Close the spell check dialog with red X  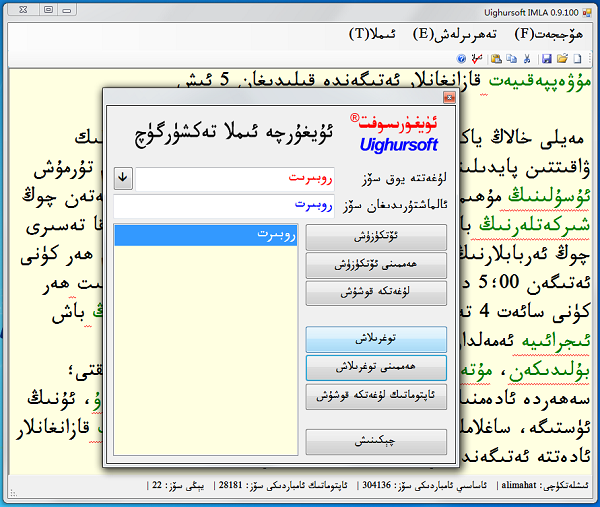pyautogui.click(x=449, y=98)
